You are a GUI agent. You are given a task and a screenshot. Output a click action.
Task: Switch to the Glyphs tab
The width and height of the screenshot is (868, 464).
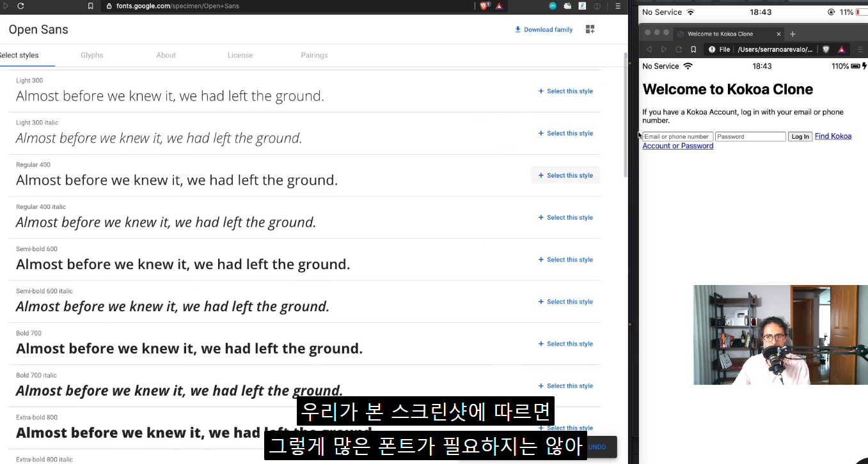pyautogui.click(x=92, y=55)
